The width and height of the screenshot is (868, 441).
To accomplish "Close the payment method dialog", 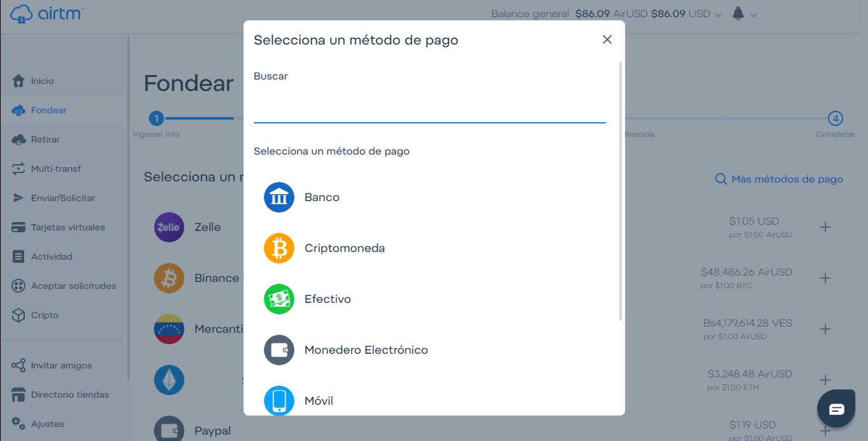I will click(x=607, y=39).
